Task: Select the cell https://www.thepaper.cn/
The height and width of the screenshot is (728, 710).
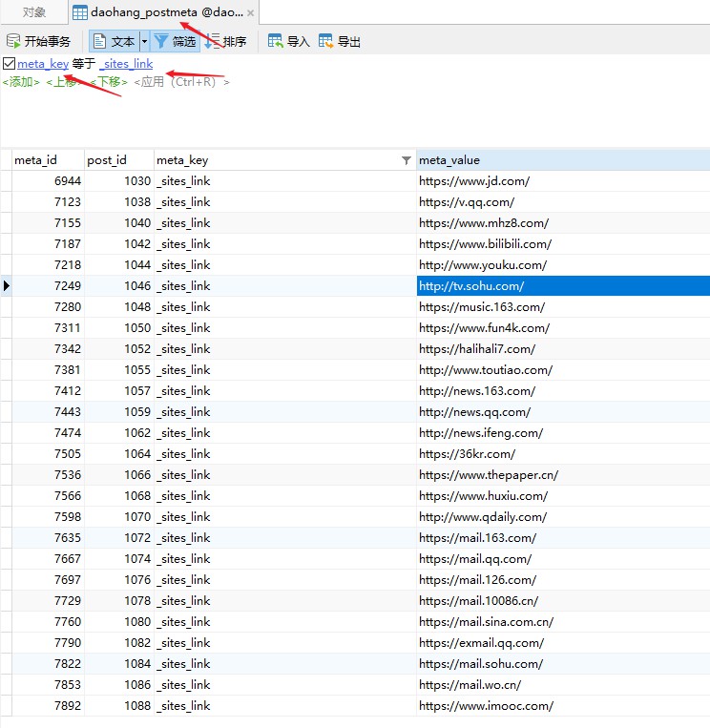Action: coord(563,475)
